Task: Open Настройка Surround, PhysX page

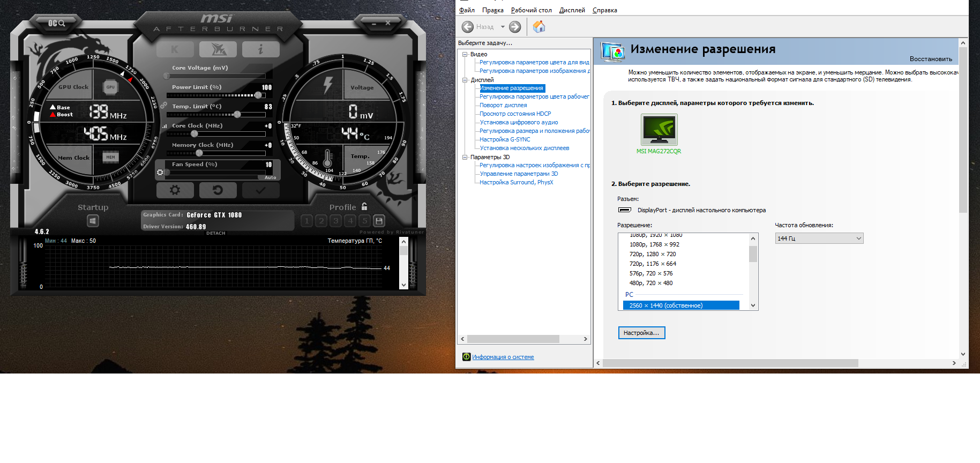Action: 516,182
